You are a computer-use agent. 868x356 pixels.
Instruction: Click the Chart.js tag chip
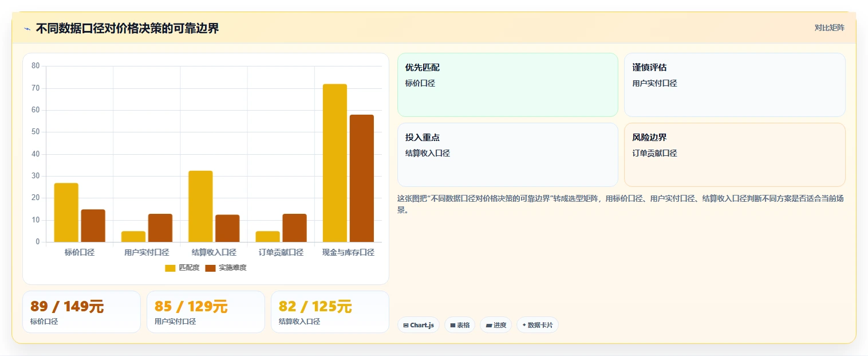pos(419,325)
